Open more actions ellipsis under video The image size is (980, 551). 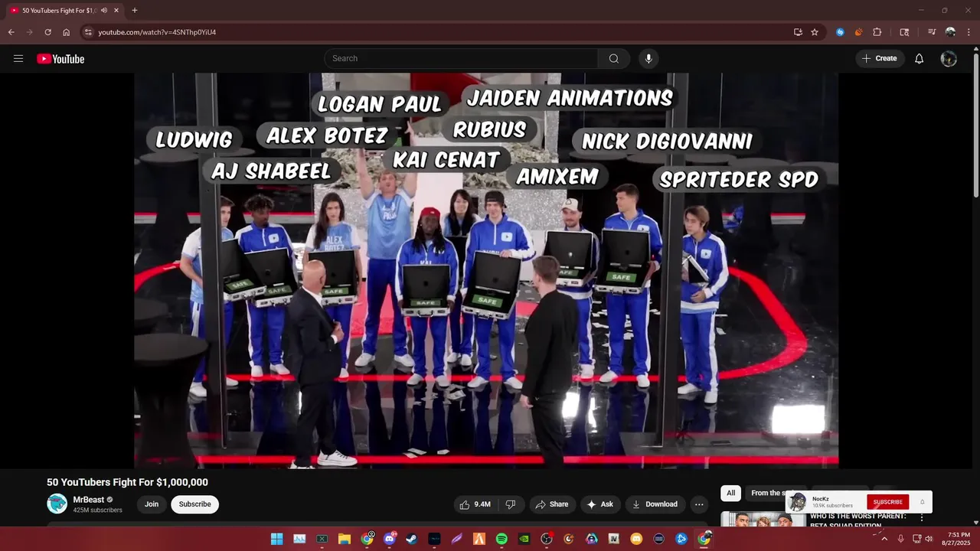coord(699,504)
